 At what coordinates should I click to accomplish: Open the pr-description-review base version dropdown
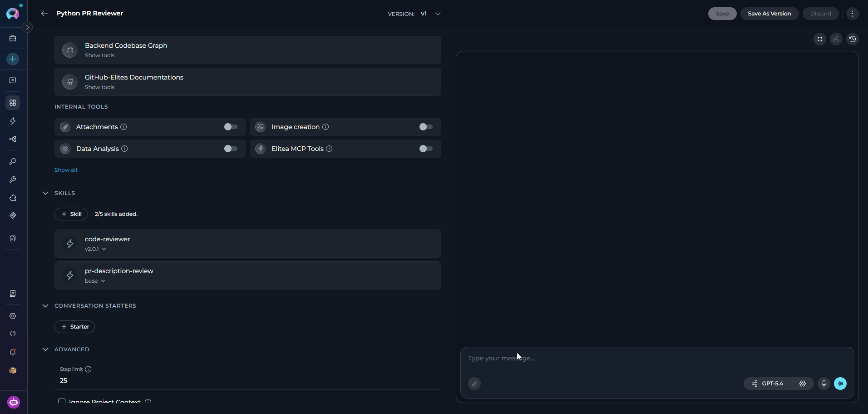coord(95,281)
